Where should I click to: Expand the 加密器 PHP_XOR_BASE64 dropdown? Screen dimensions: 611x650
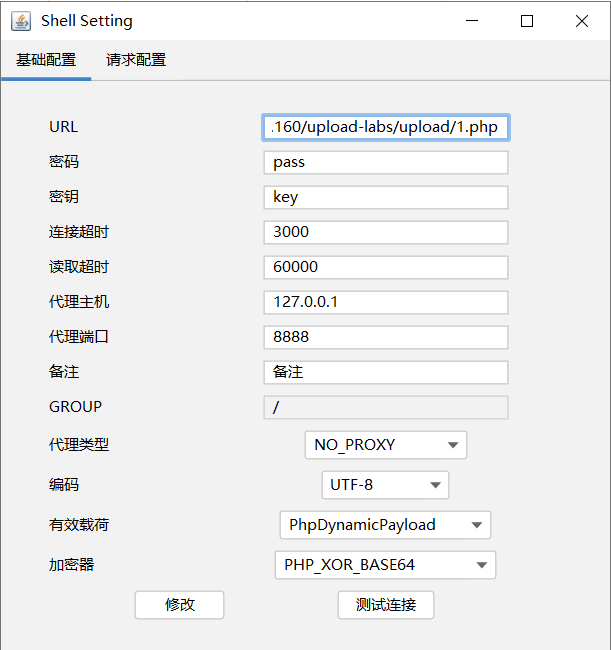(x=385, y=565)
